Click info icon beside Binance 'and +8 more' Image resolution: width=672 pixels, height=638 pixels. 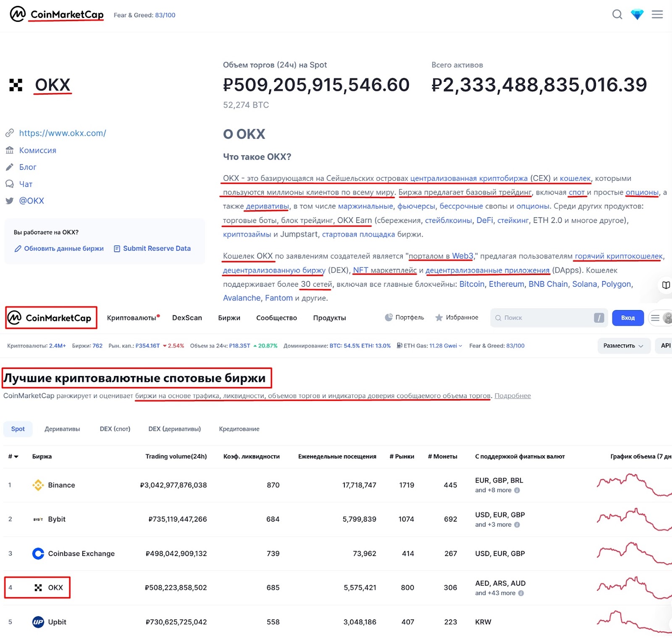click(x=517, y=490)
